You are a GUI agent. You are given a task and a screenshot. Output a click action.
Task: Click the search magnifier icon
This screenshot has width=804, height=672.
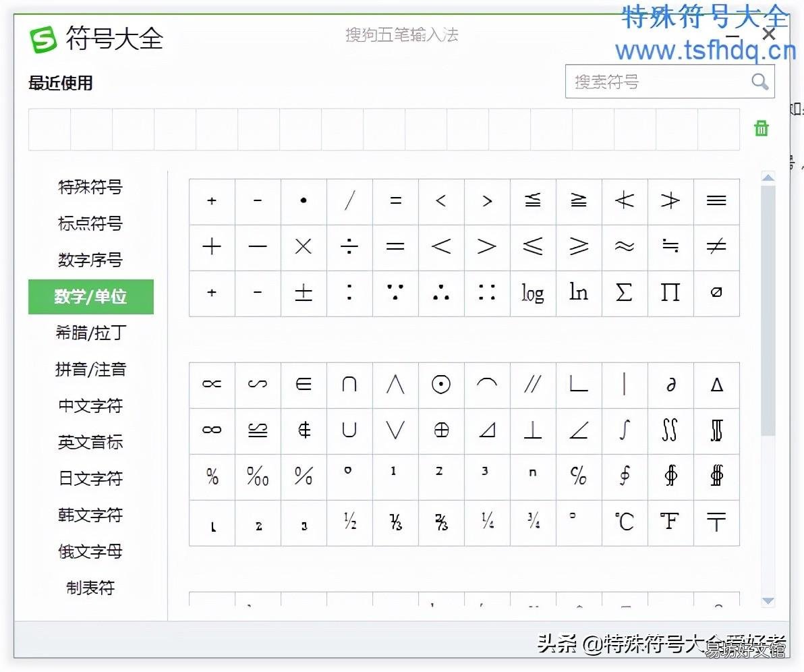point(759,82)
